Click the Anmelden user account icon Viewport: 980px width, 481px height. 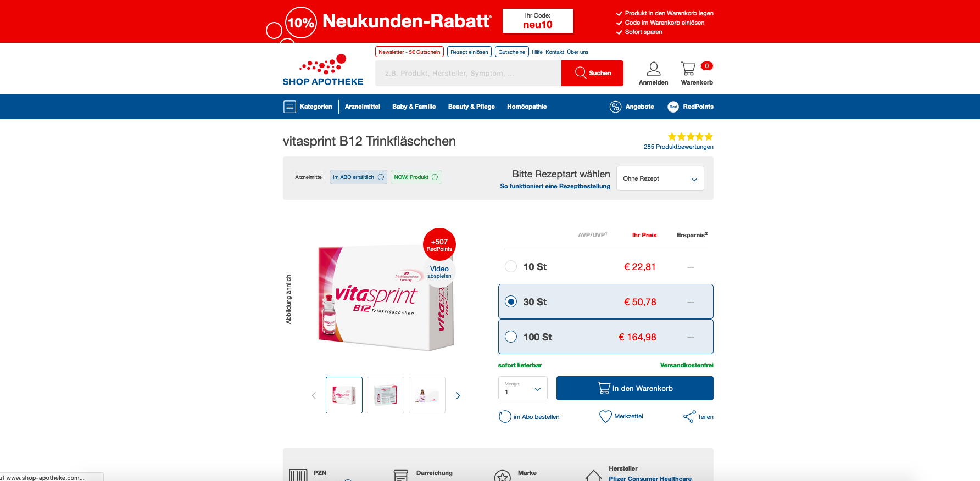[x=653, y=69]
